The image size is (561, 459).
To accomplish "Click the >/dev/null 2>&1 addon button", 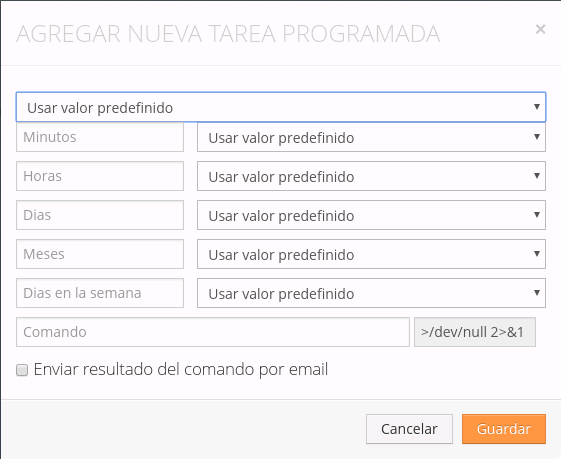I will [x=475, y=332].
